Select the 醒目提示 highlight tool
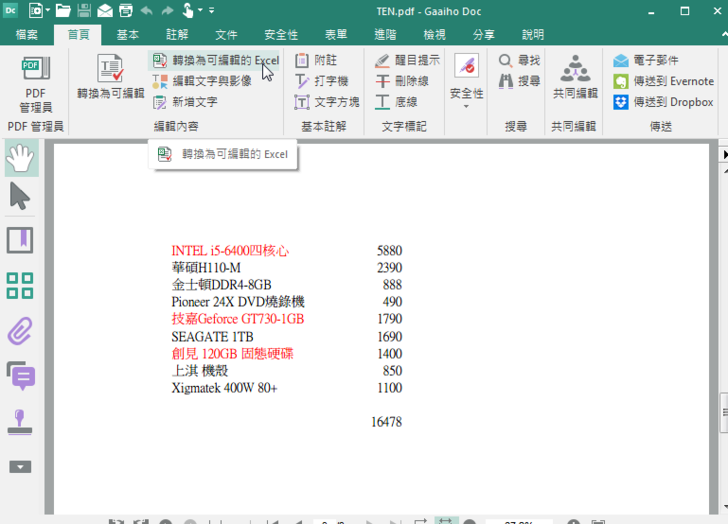This screenshot has height=524, width=728. 407,61
